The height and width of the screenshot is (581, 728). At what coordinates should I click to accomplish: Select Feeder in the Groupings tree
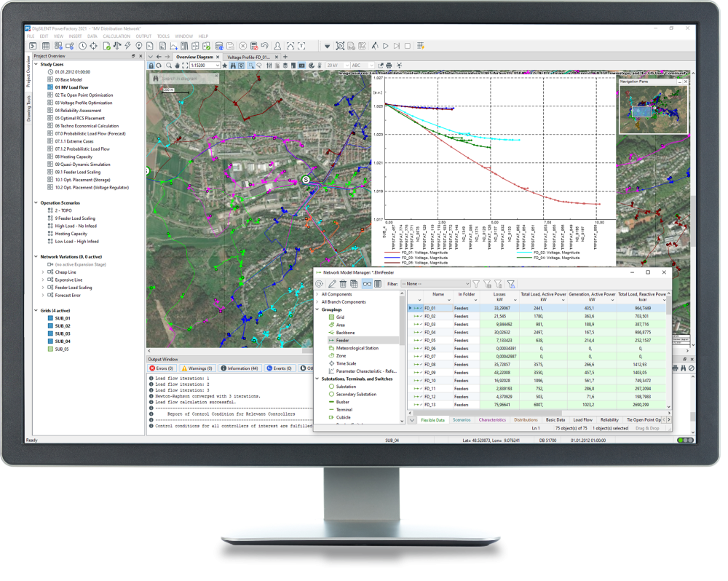click(343, 341)
